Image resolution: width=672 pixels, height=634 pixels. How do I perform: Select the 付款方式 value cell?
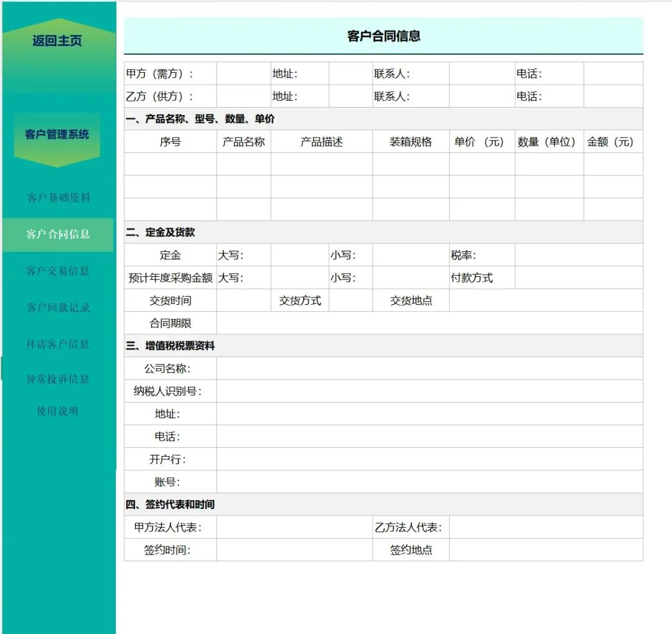579,278
